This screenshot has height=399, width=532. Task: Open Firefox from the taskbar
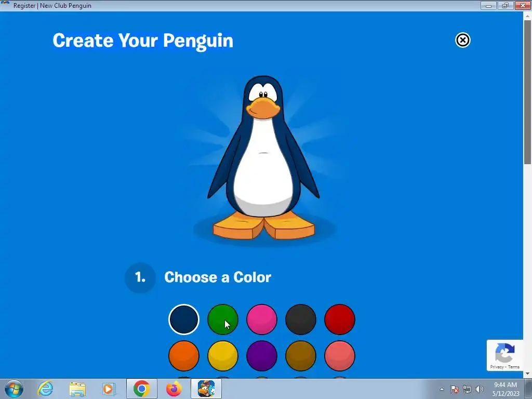[x=174, y=389]
